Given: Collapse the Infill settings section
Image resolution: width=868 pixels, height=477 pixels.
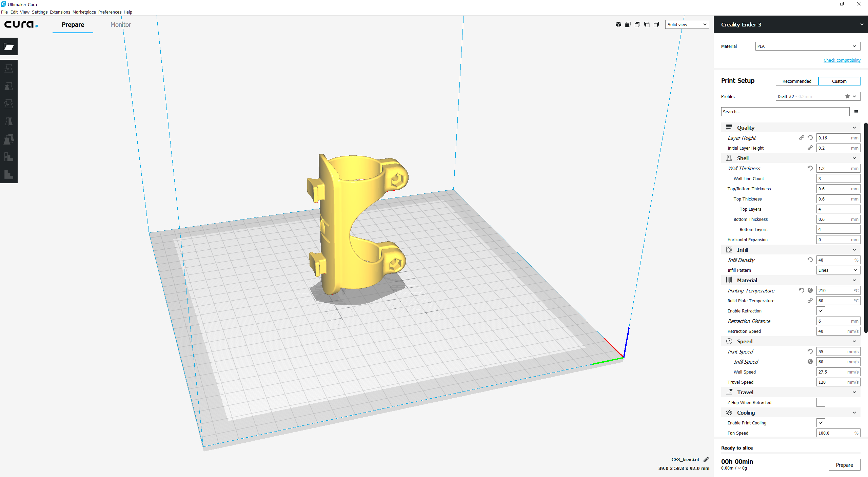Looking at the screenshot, I should [791, 250].
